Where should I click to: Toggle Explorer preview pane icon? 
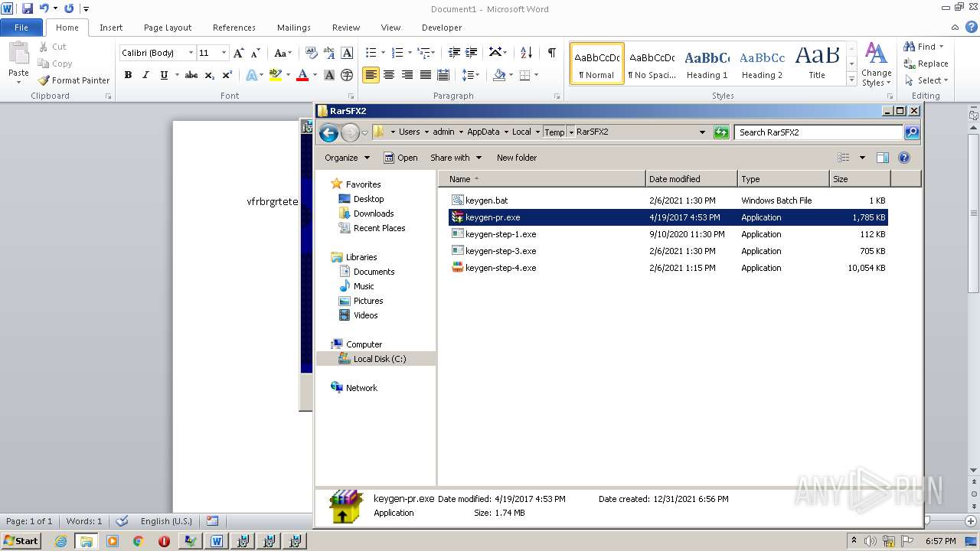(882, 158)
